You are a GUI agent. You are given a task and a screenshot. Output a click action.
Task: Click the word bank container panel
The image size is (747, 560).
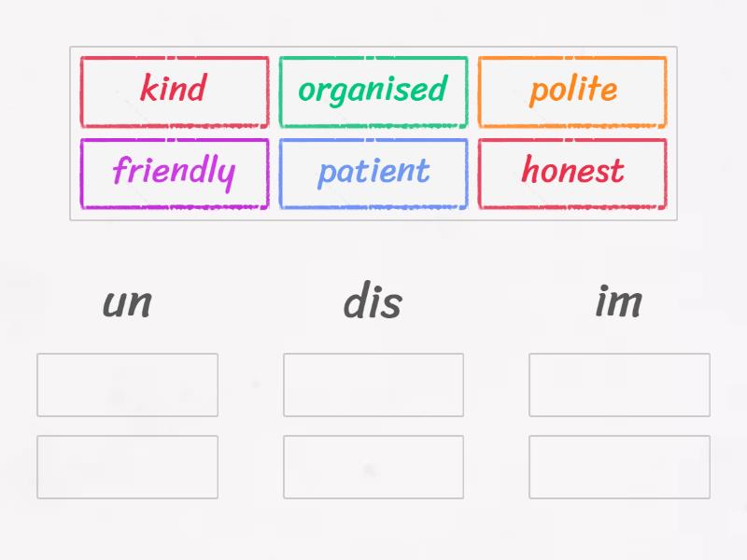[x=373, y=131]
